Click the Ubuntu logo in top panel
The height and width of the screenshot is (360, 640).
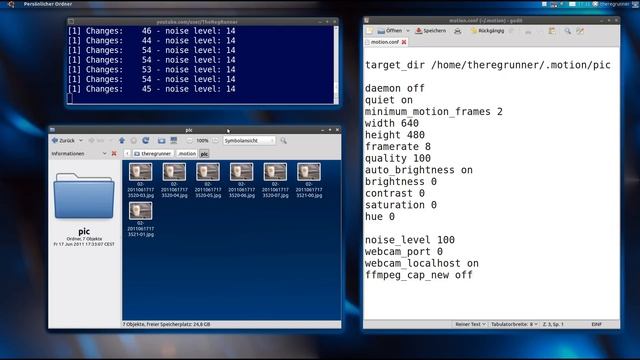click(x=11, y=4)
